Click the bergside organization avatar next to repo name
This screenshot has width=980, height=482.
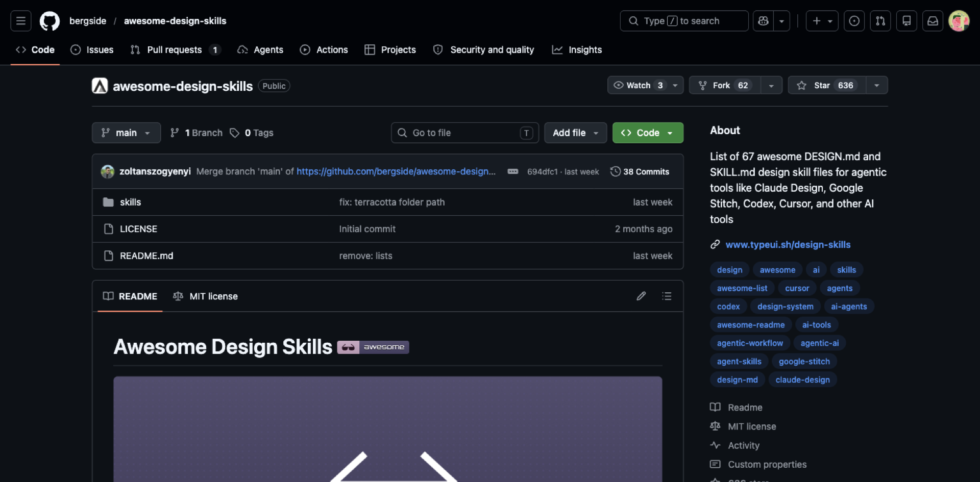tap(100, 86)
